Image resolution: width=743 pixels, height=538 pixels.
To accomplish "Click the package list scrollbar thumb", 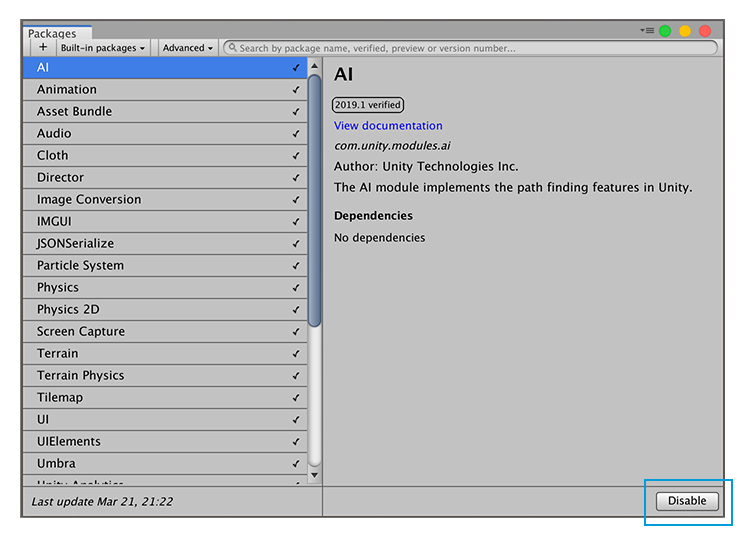I will (x=314, y=201).
